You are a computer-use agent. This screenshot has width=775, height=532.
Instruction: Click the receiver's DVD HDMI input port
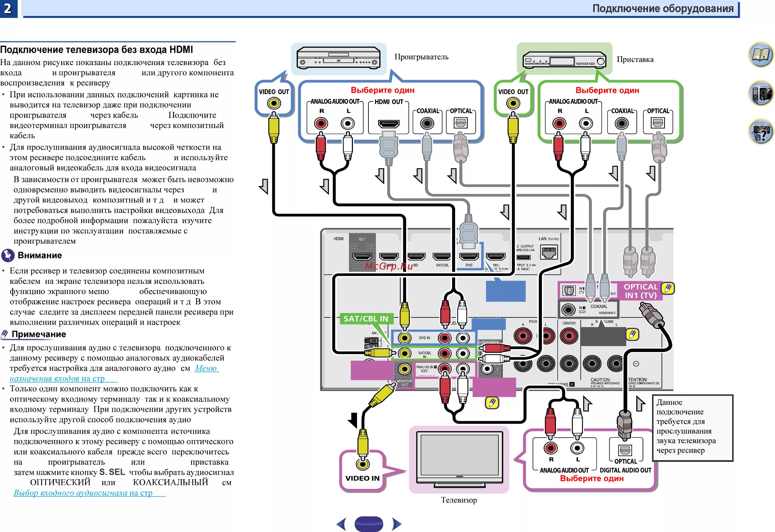pos(469,256)
